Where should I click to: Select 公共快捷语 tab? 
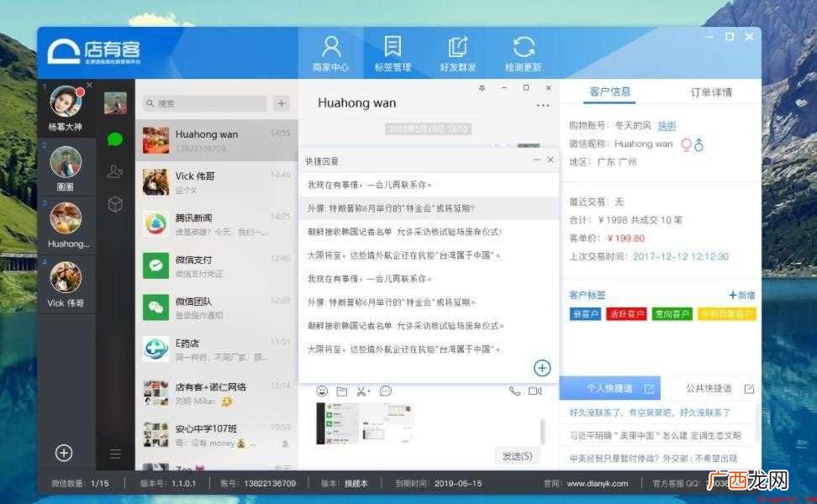pyautogui.click(x=709, y=388)
